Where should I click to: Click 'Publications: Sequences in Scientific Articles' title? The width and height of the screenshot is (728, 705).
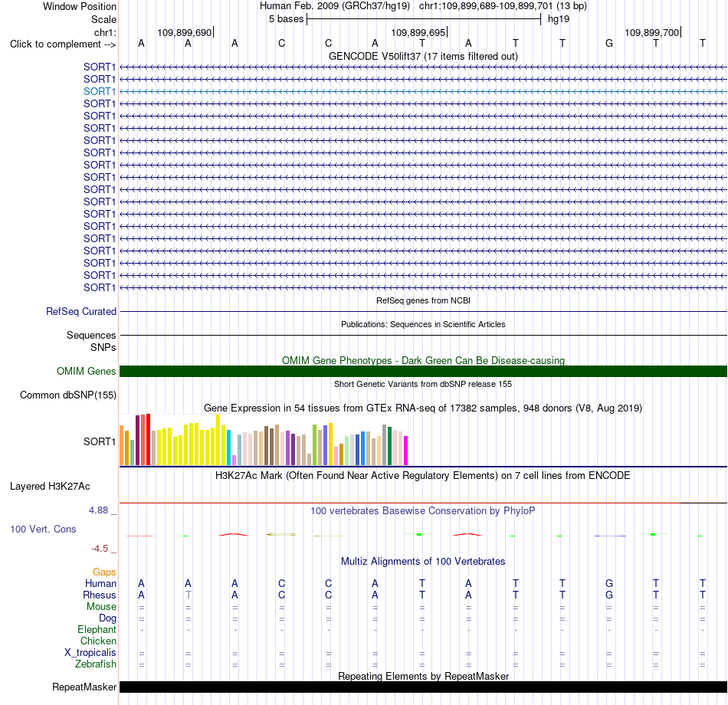pyautogui.click(x=423, y=324)
